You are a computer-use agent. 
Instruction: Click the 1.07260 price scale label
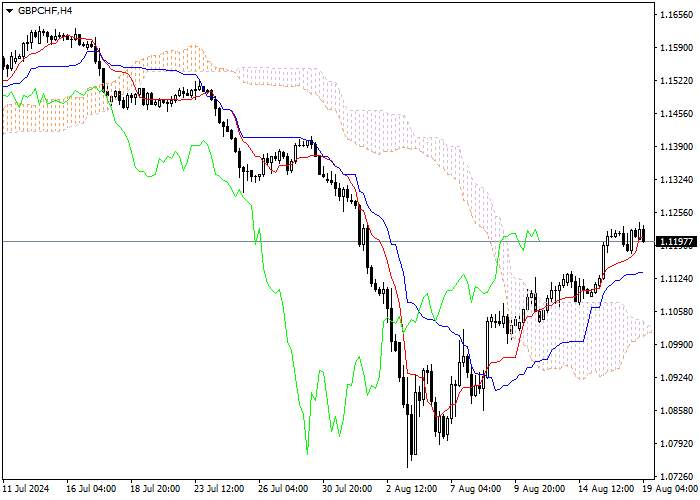(x=676, y=476)
